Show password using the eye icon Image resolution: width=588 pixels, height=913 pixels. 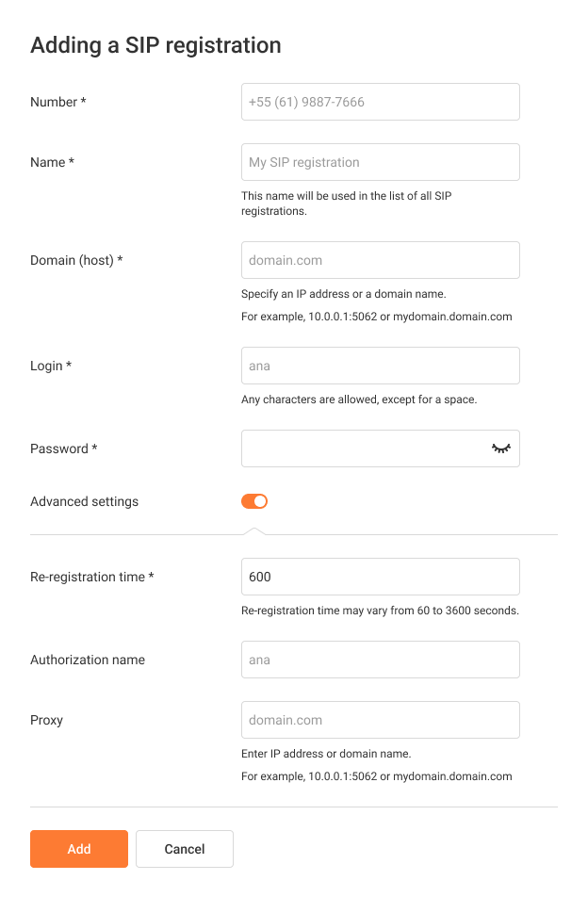[500, 448]
